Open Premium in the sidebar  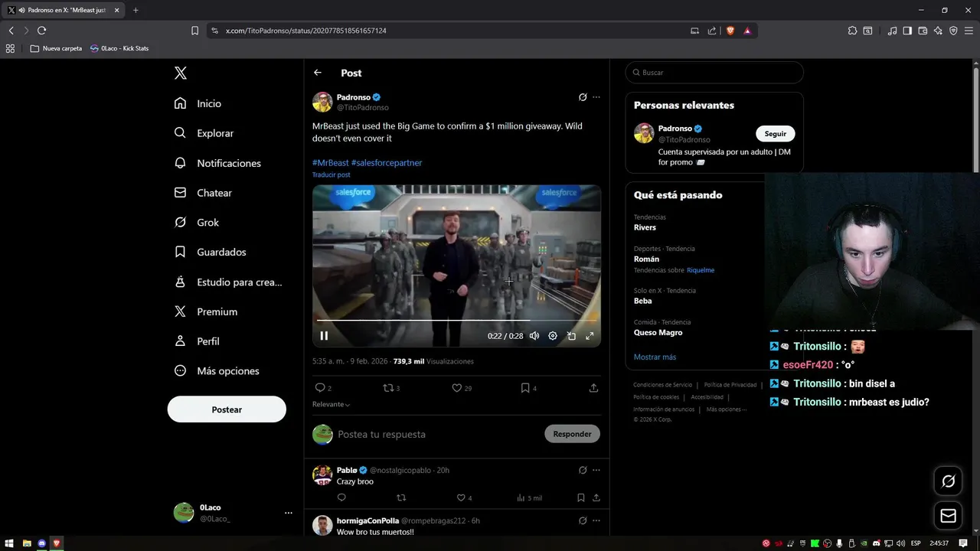click(x=206, y=311)
